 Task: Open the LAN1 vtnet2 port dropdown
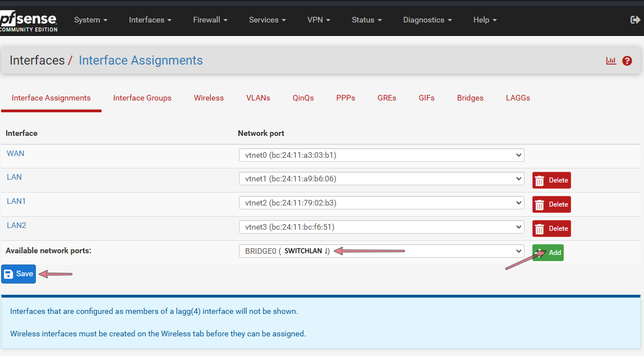381,203
